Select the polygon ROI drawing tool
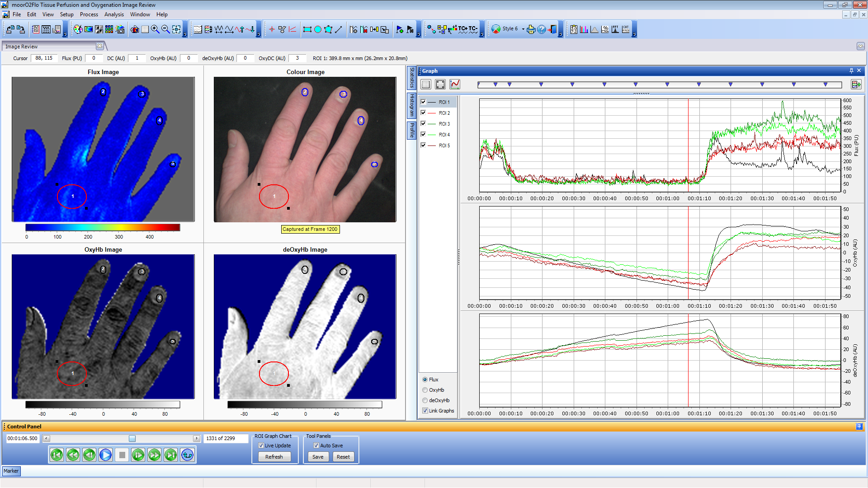The width and height of the screenshot is (868, 488). (328, 29)
